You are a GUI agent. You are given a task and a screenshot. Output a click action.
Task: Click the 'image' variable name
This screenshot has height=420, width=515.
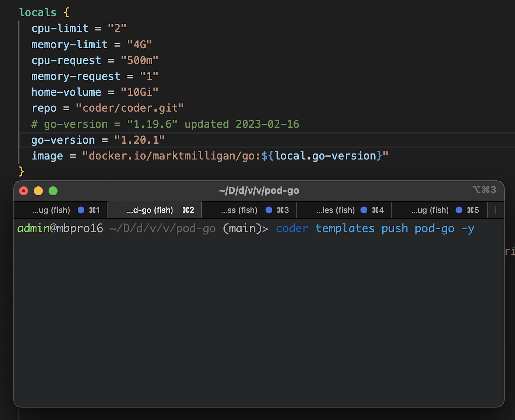click(47, 156)
